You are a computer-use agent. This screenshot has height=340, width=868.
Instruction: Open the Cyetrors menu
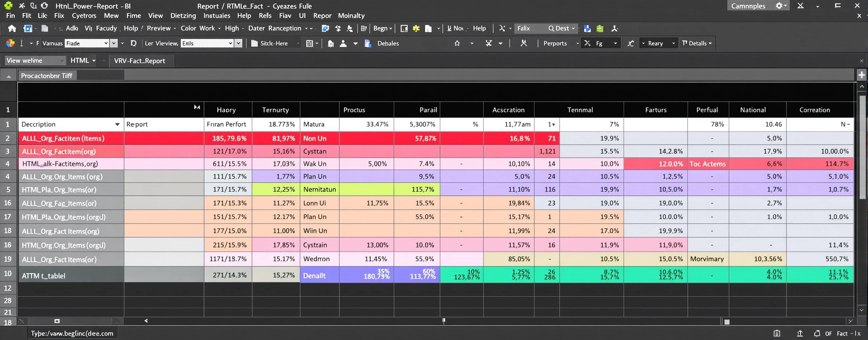[x=84, y=15]
